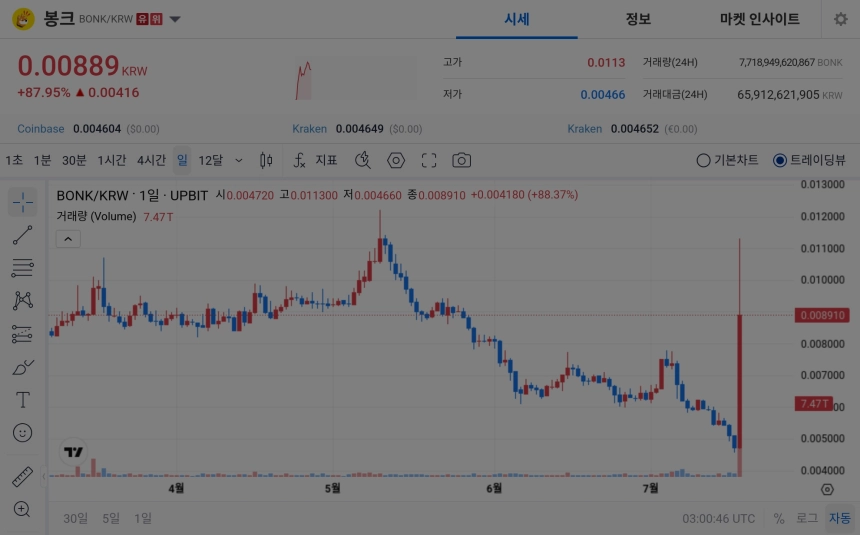Select the brush drawing tool
The image size is (860, 535).
[x=22, y=367]
